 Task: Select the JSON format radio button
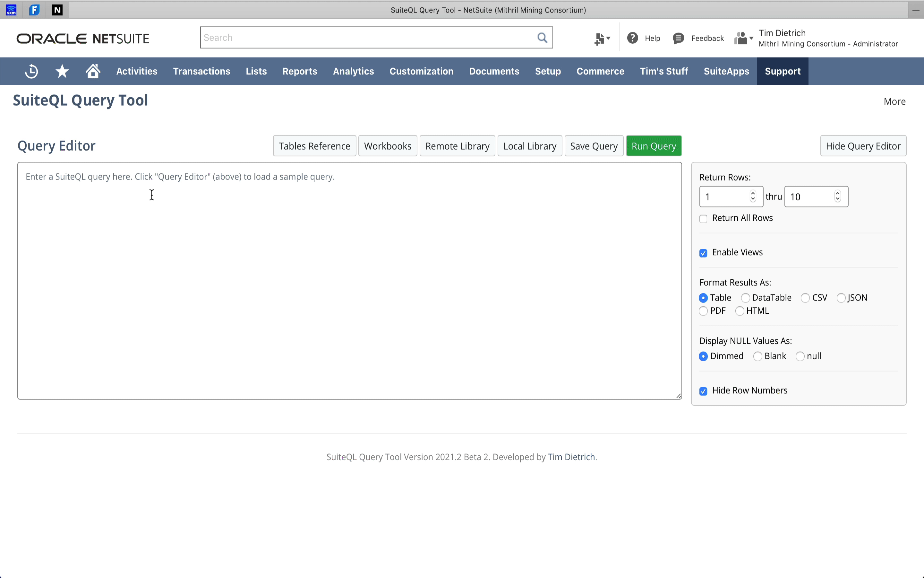click(x=841, y=298)
